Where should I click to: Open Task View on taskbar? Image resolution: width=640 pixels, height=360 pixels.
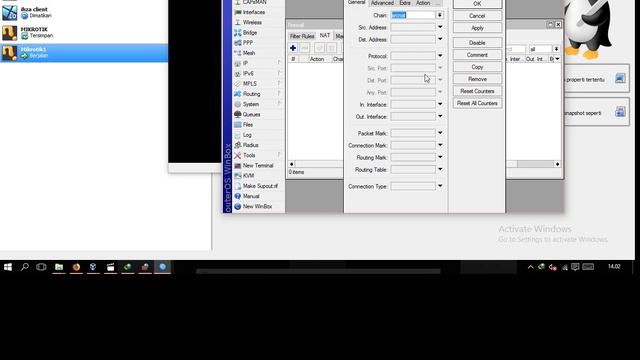pyautogui.click(x=41, y=267)
